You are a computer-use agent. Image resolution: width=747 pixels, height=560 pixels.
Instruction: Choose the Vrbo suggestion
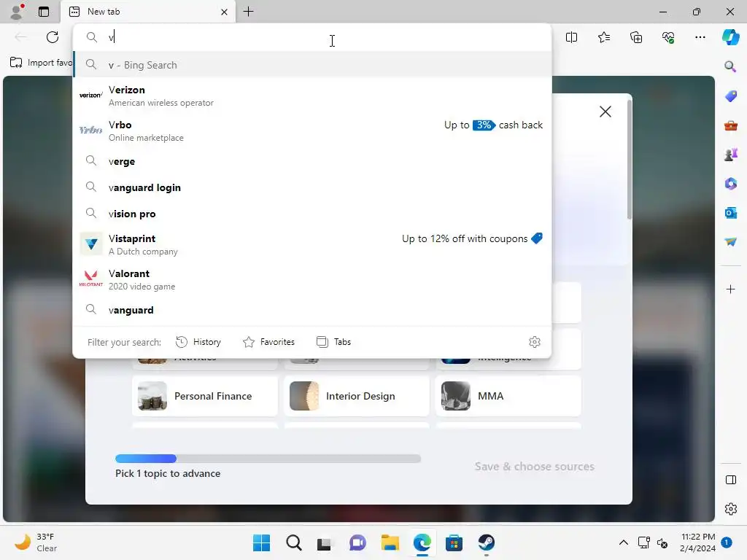312,131
